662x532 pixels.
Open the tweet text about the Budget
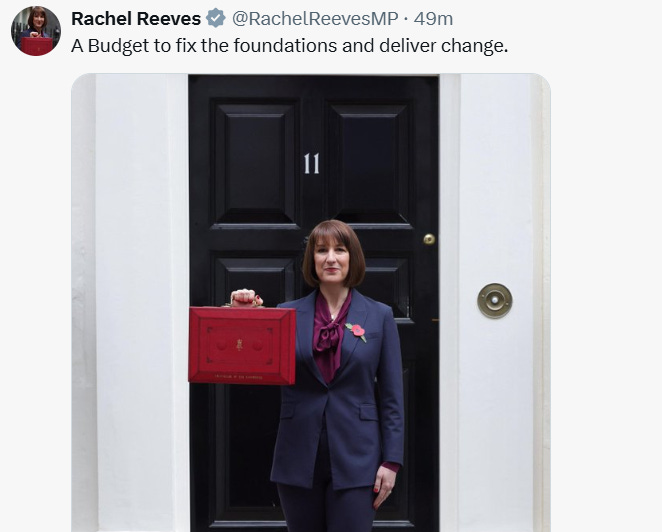pos(290,46)
